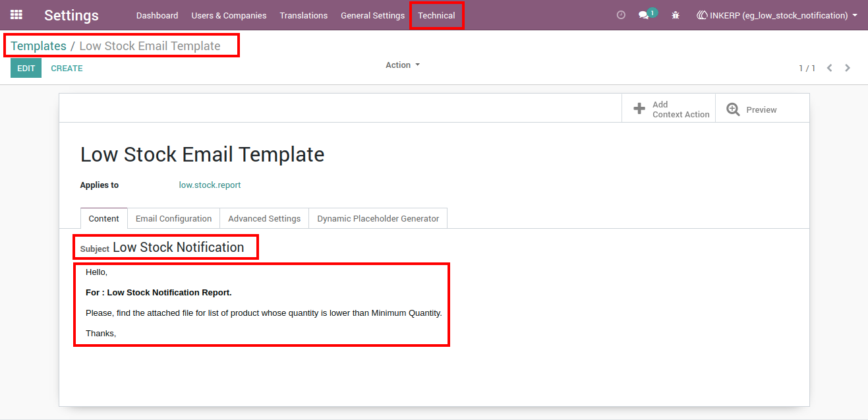The width and height of the screenshot is (868, 420).
Task: Open the developer tools bug icon
Action: pyautogui.click(x=676, y=15)
